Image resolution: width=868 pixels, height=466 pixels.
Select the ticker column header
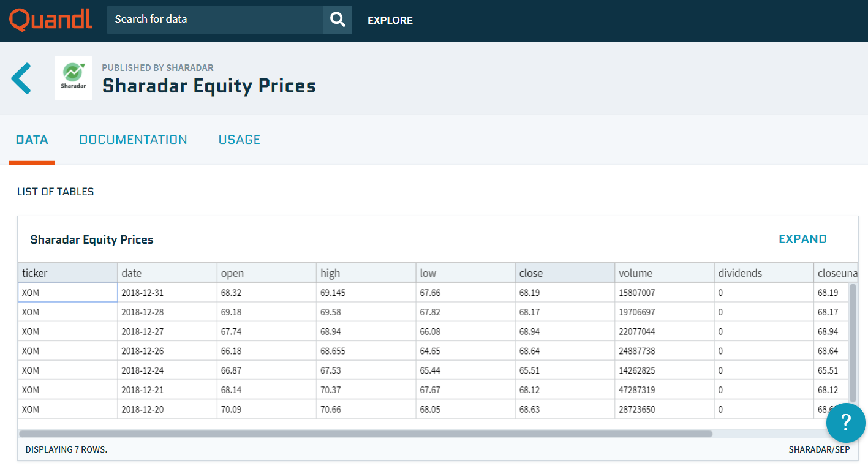pyautogui.click(x=68, y=273)
